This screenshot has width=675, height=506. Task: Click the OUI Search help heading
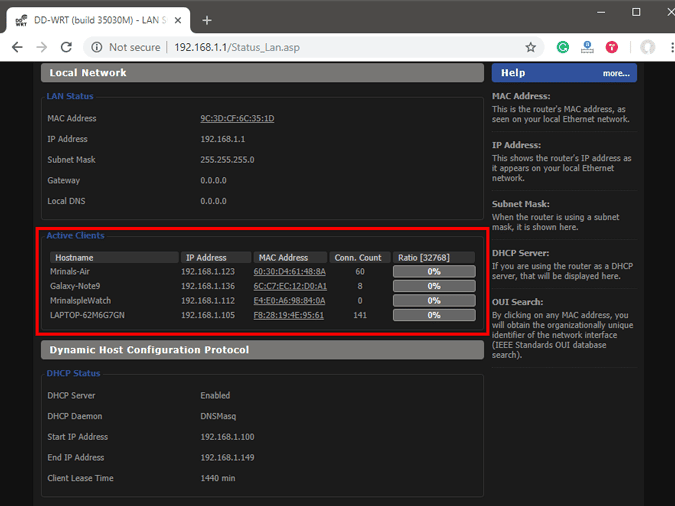pos(517,302)
